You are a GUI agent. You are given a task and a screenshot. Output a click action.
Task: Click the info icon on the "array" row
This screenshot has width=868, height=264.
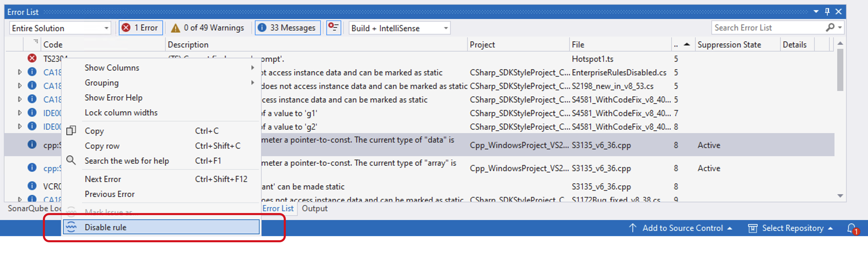[x=32, y=168]
